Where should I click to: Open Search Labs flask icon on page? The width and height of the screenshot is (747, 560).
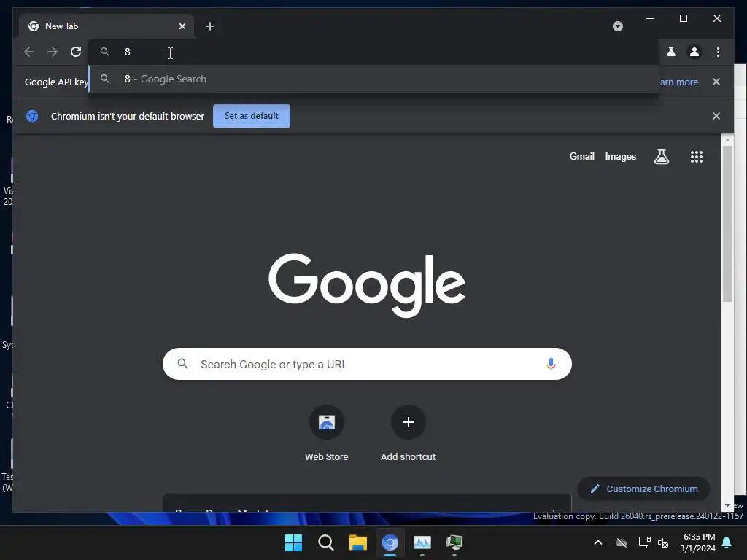pos(661,157)
